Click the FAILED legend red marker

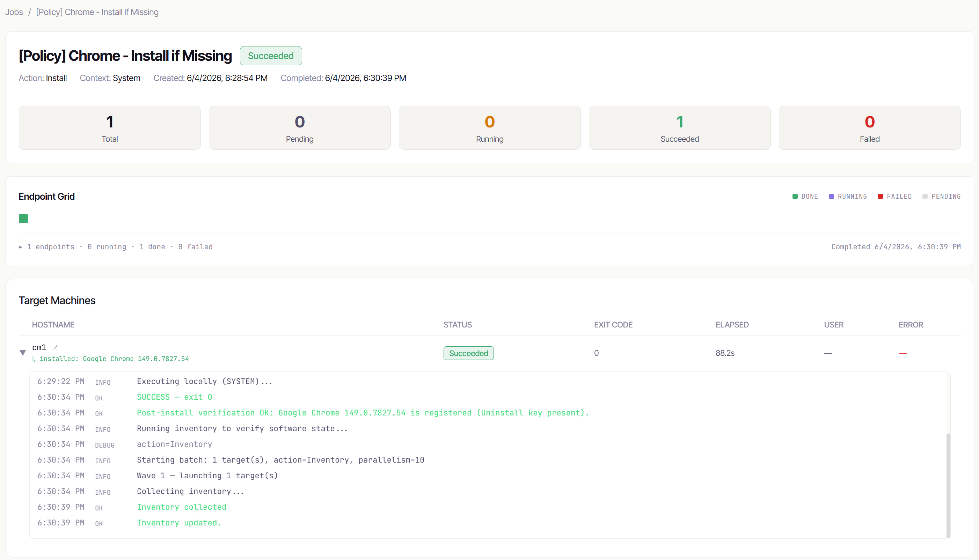[x=880, y=197]
